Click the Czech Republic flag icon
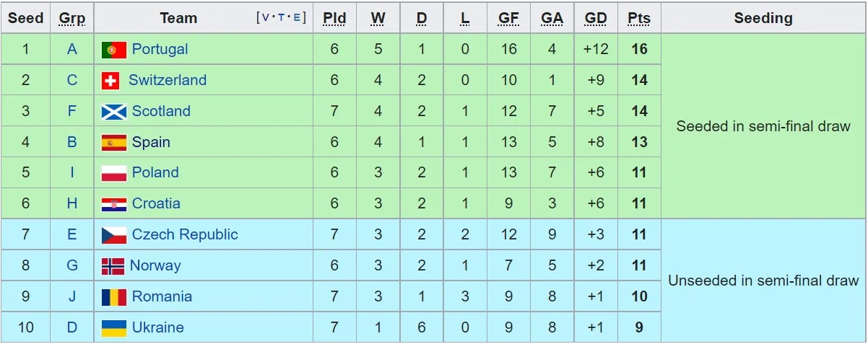The width and height of the screenshot is (868, 344). click(x=113, y=235)
